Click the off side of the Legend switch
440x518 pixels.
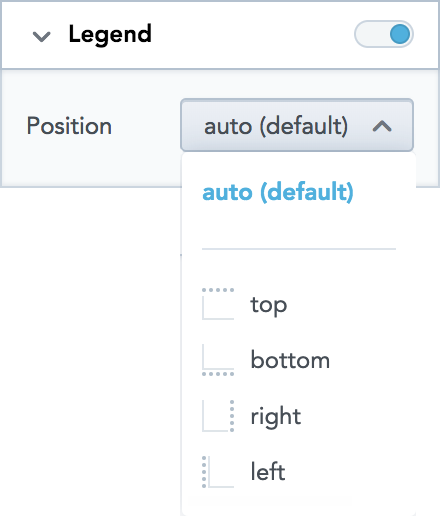pyautogui.click(x=371, y=34)
